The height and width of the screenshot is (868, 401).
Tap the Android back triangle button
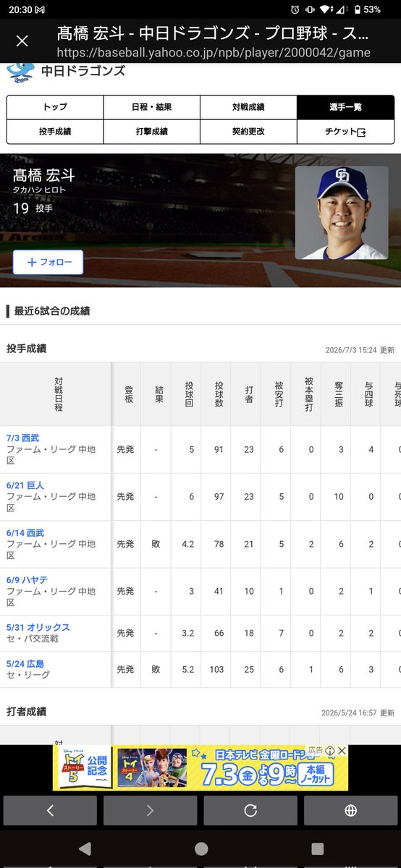(85, 848)
